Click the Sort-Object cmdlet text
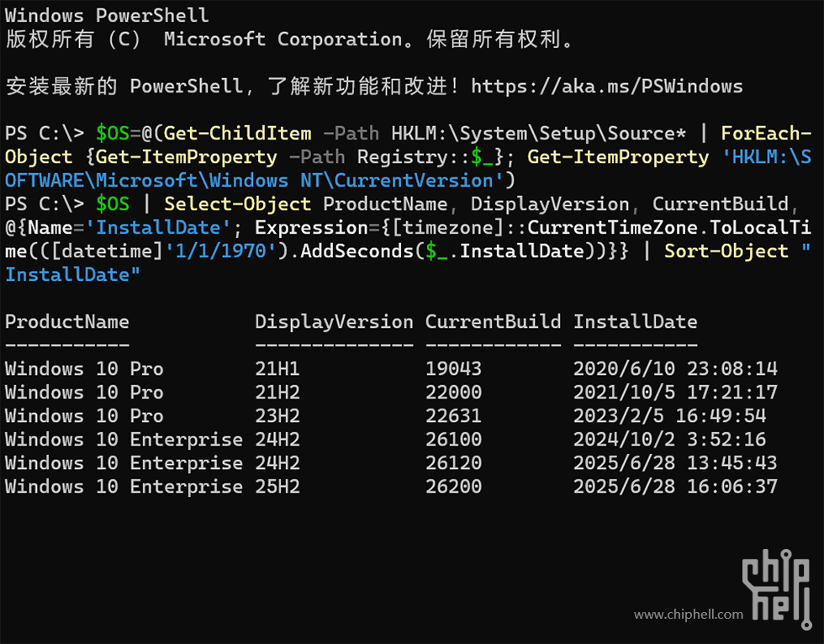Viewport: 824px width, 644px height. click(x=726, y=251)
